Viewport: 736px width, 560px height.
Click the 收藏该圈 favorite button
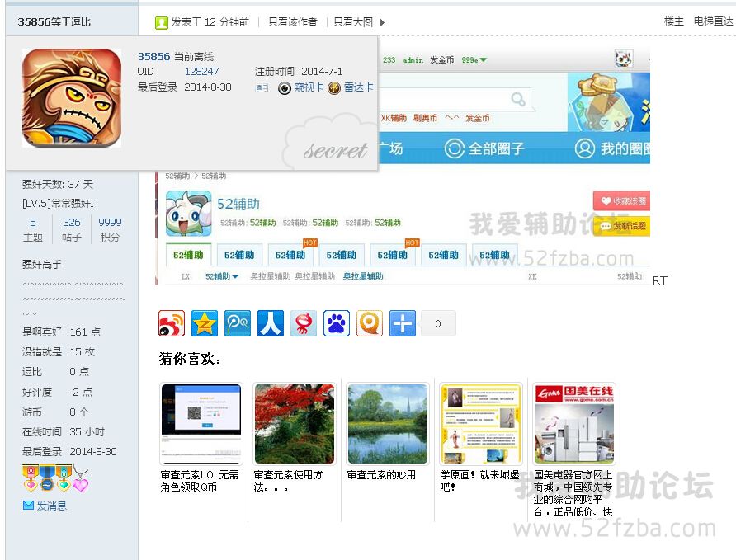[621, 200]
